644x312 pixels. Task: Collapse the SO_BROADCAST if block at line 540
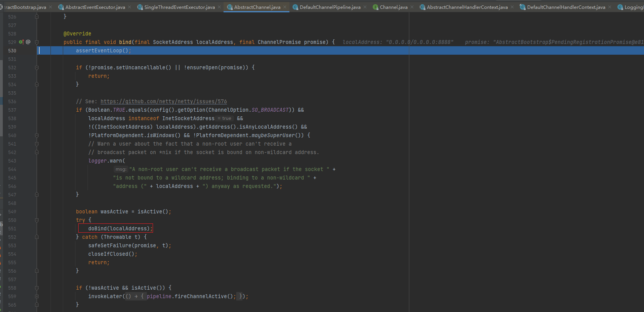coord(37,135)
